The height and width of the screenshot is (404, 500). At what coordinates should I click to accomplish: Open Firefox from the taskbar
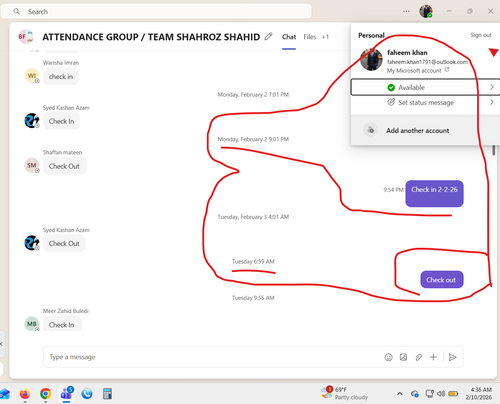[25, 394]
